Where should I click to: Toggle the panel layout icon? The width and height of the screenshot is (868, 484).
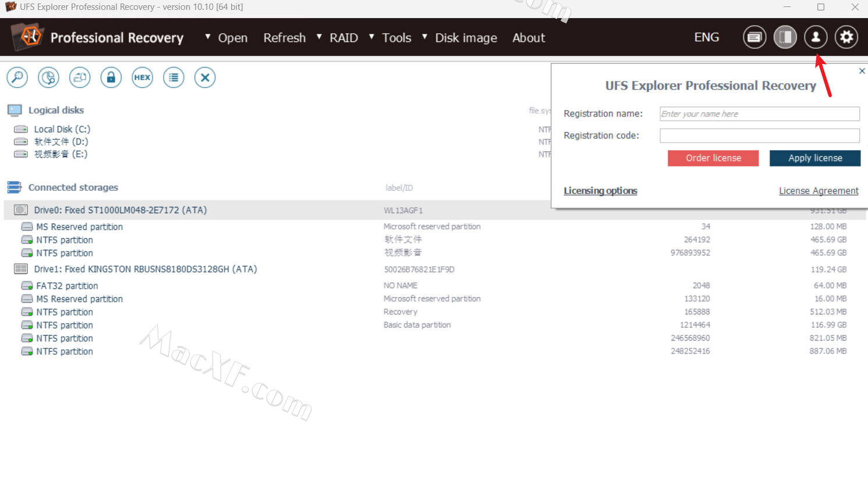coord(785,37)
